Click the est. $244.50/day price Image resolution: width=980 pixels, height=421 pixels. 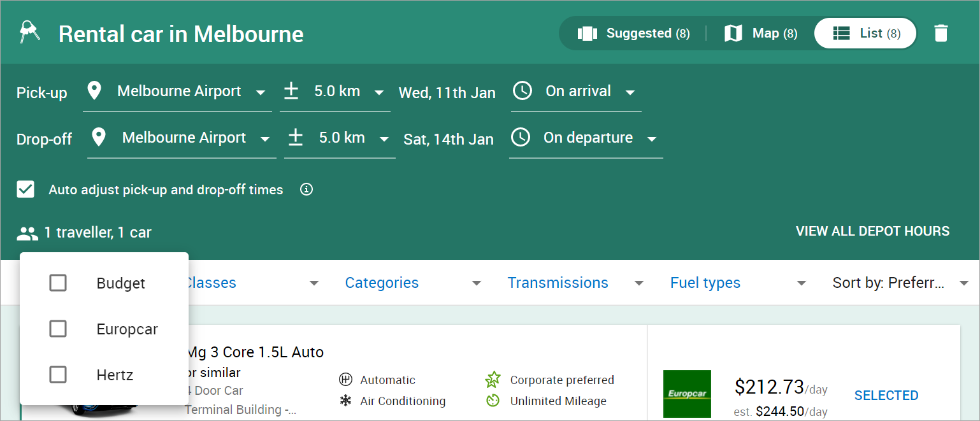(x=781, y=412)
